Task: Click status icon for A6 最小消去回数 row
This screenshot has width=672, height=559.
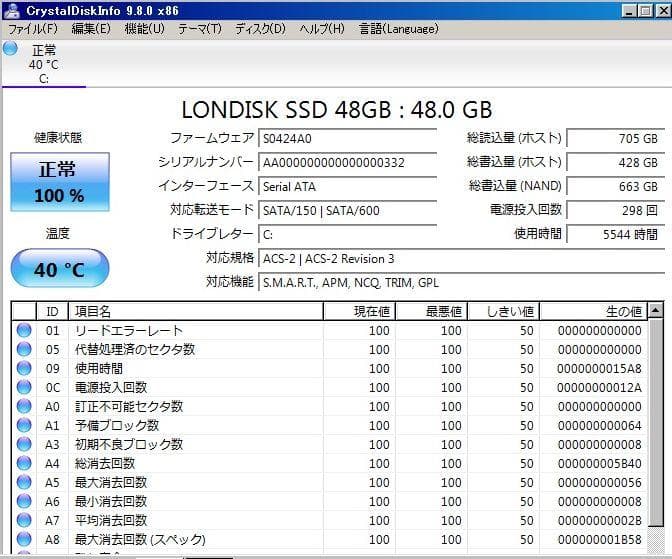Action: click(x=24, y=501)
